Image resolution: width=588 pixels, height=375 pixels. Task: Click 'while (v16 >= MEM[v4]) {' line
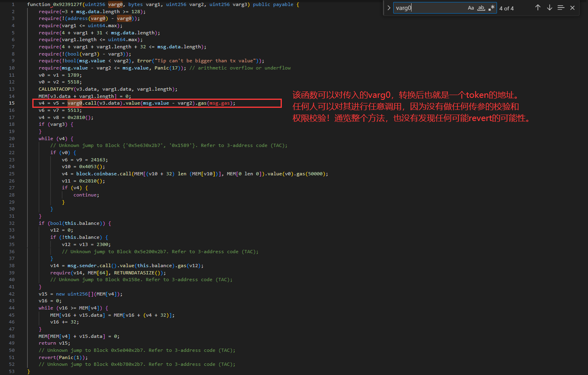point(73,308)
